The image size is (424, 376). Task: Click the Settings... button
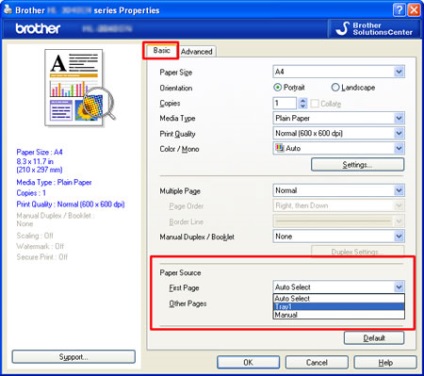[x=358, y=165]
